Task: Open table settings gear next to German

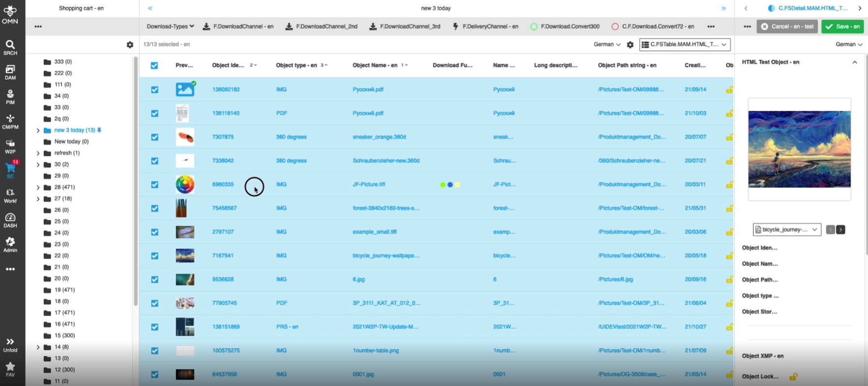Action: (x=630, y=45)
